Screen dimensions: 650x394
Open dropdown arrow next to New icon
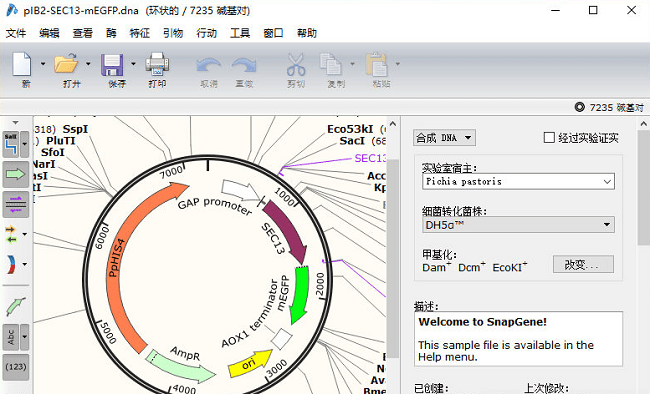(43, 64)
